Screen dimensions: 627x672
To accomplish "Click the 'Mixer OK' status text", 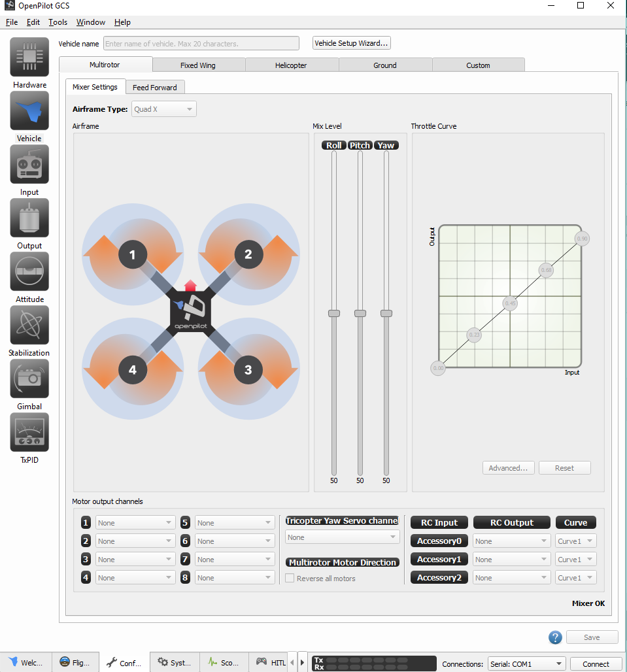I will 588,603.
